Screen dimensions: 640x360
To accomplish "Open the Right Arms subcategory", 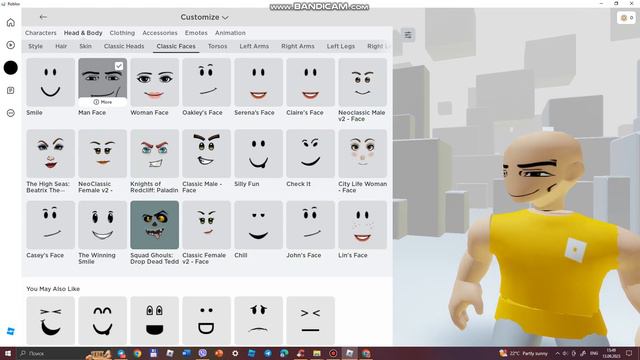I will point(298,46).
